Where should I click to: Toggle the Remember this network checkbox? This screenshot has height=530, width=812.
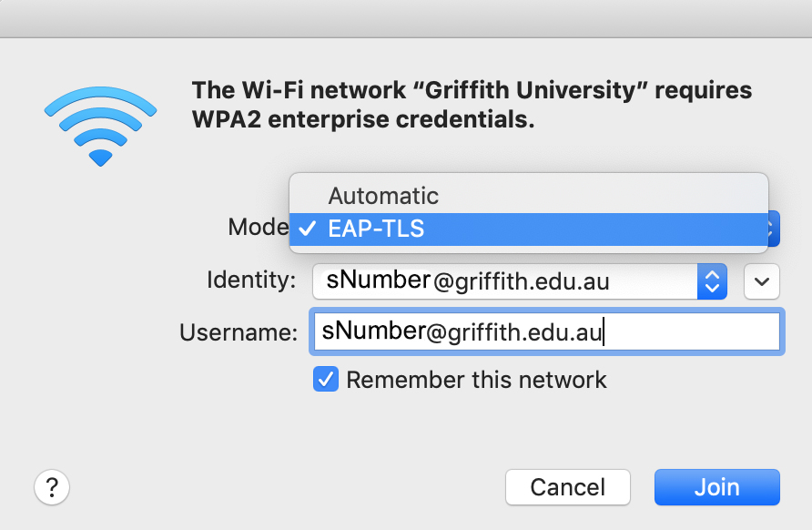326,380
